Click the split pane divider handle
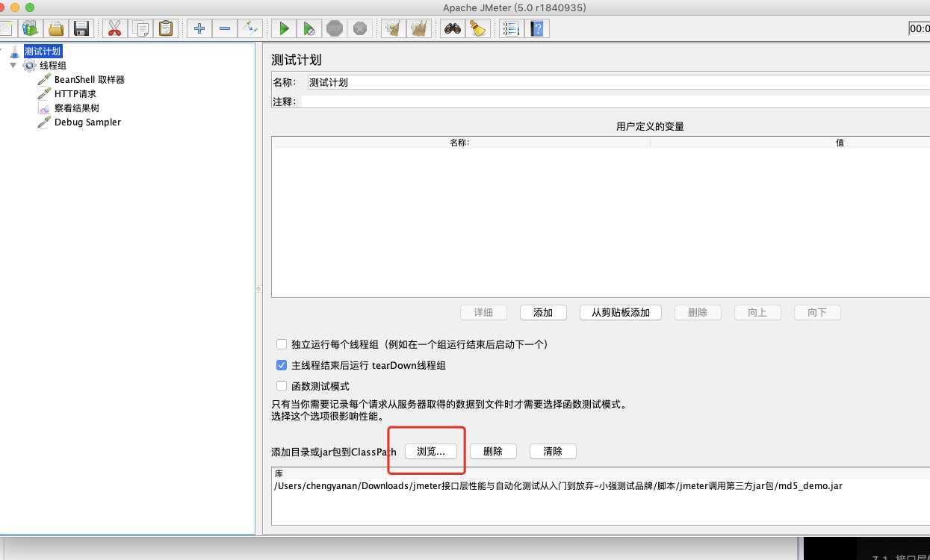This screenshot has height=560, width=930. [258, 288]
